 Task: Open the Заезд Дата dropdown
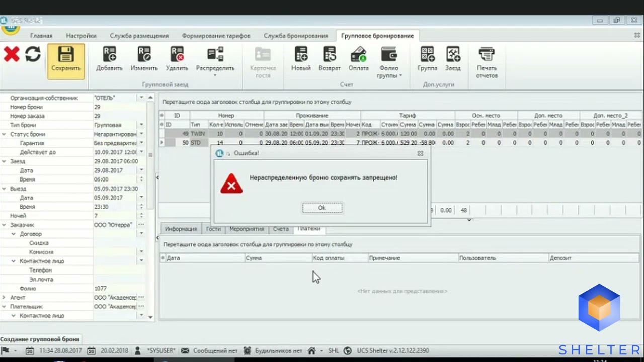coord(141,170)
